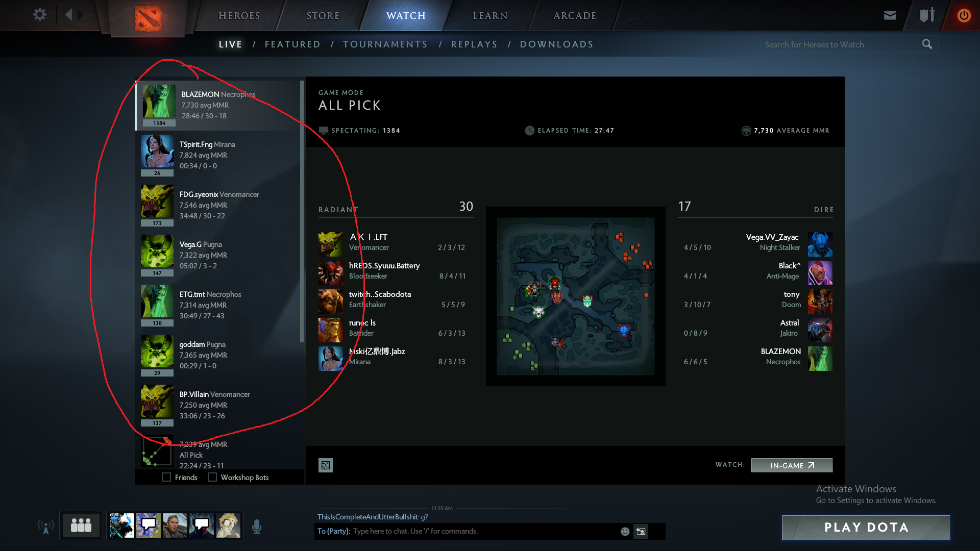The height and width of the screenshot is (551, 980).
Task: Click the power/logout button icon
Action: [963, 15]
